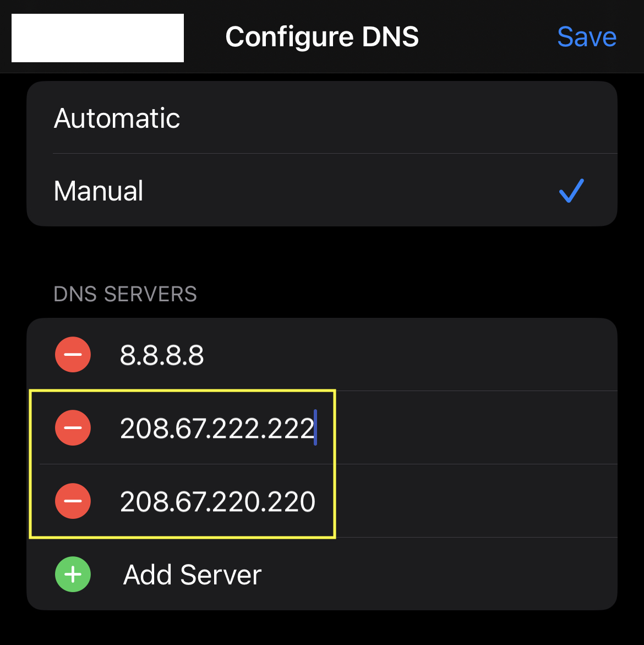Save the DNS configuration
The height and width of the screenshot is (645, 644).
[586, 36]
